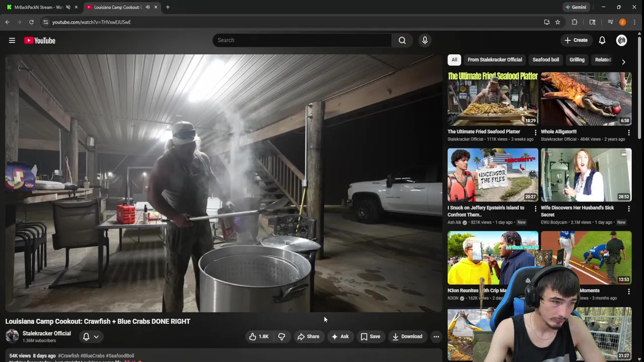Image resolution: width=644 pixels, height=362 pixels.
Task: Click the #SeafoodBoil hashtag
Action: (x=120, y=355)
